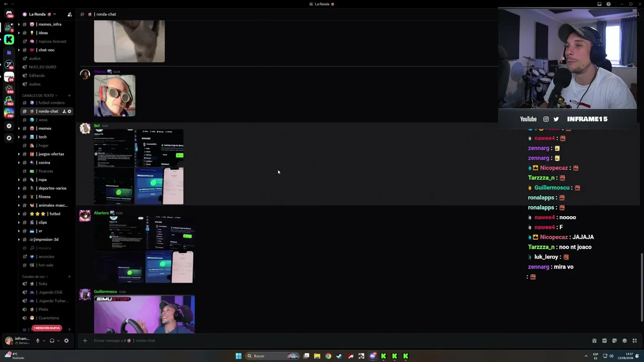Click the Add a Server plus icon
The image size is (644, 362).
coord(9,126)
